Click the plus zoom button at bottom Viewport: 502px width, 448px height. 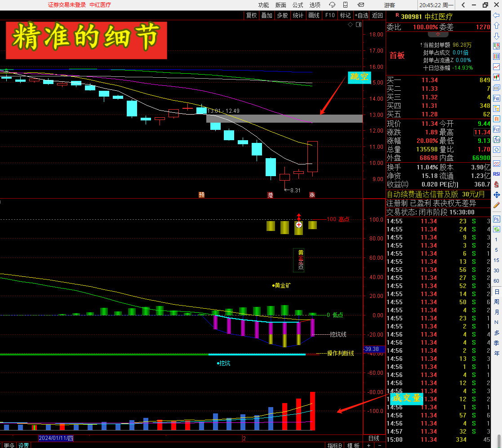click(369, 445)
